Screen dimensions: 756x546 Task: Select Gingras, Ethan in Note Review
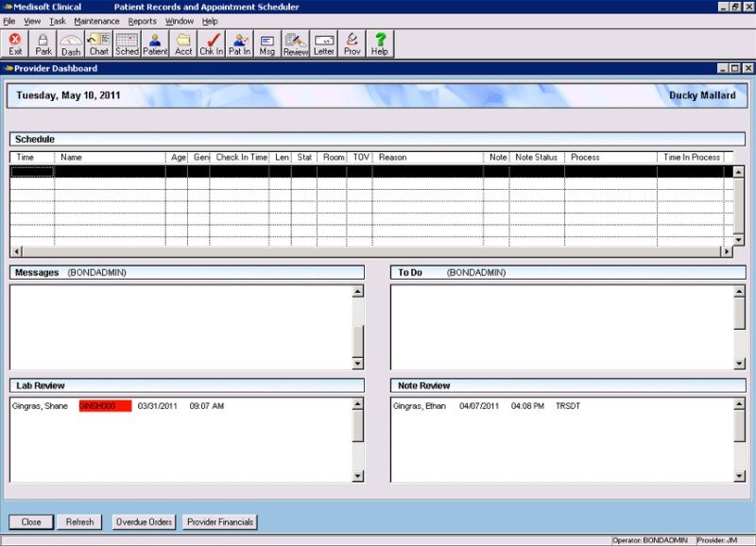pyautogui.click(x=420, y=406)
